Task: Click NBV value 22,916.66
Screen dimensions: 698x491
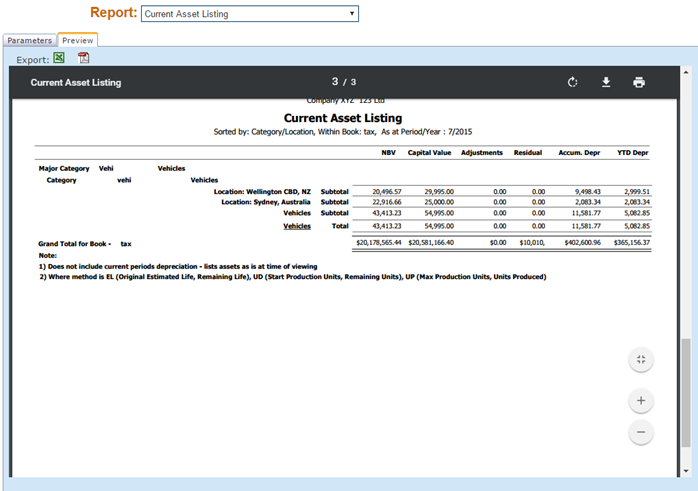Action: tap(386, 202)
